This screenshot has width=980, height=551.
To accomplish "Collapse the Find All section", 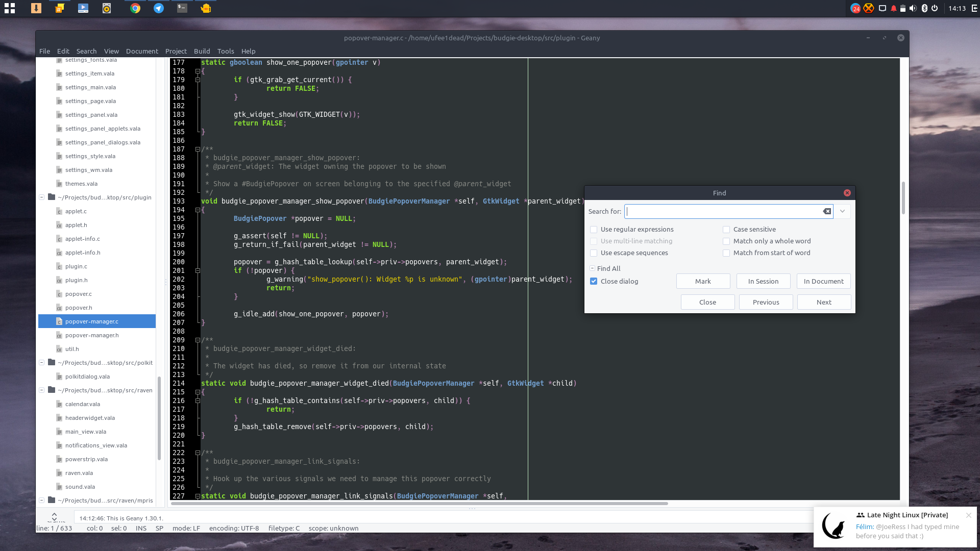I will click(592, 268).
